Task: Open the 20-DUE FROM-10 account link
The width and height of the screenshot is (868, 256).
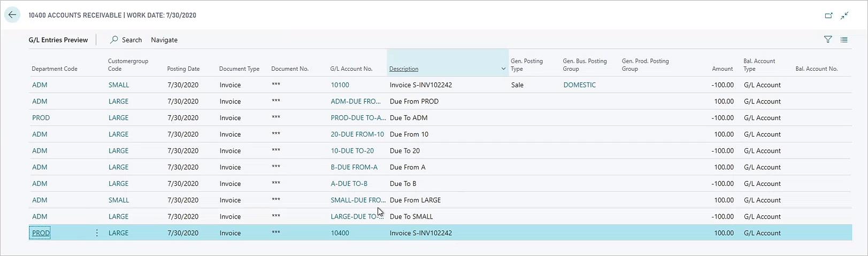Action: [x=357, y=134]
